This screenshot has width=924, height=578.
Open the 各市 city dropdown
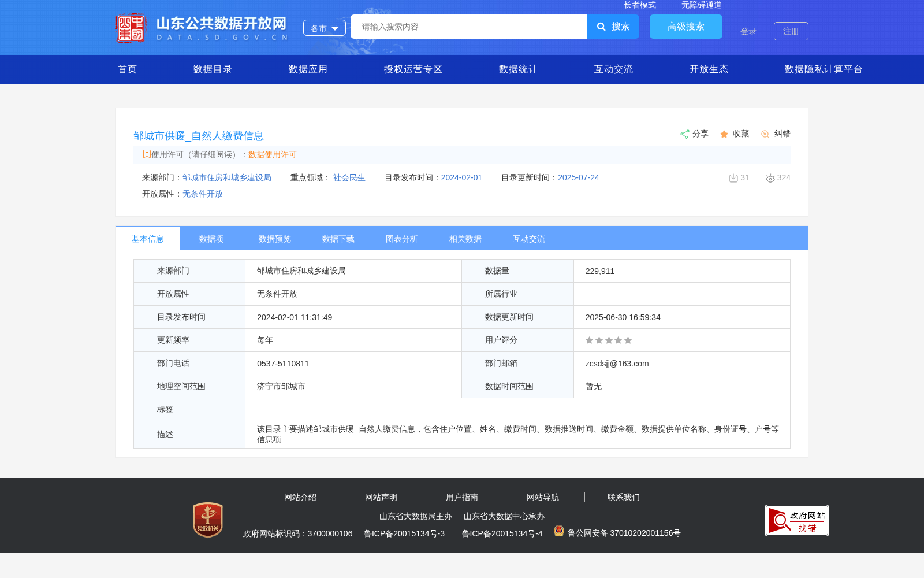325,28
